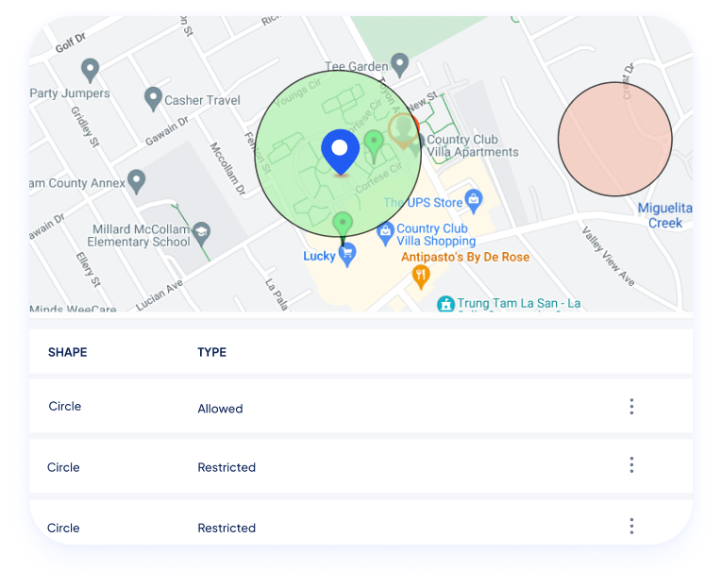This screenshot has height=588, width=722.
Task: Click The UPS Store shopping icon
Action: pos(474,198)
